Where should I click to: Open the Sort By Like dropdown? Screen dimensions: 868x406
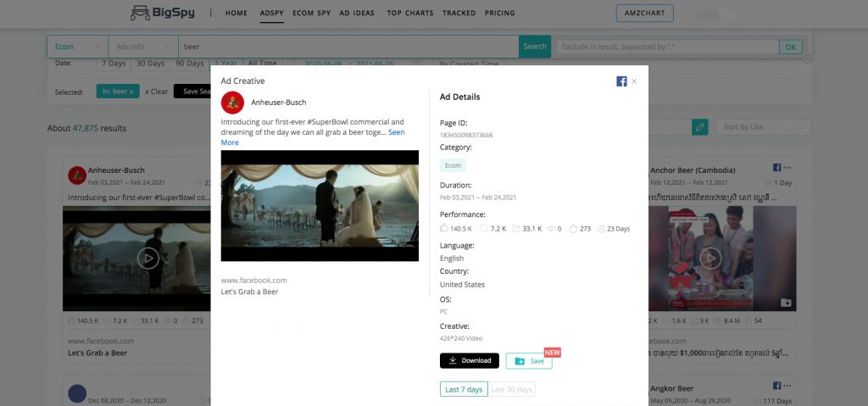click(x=764, y=127)
